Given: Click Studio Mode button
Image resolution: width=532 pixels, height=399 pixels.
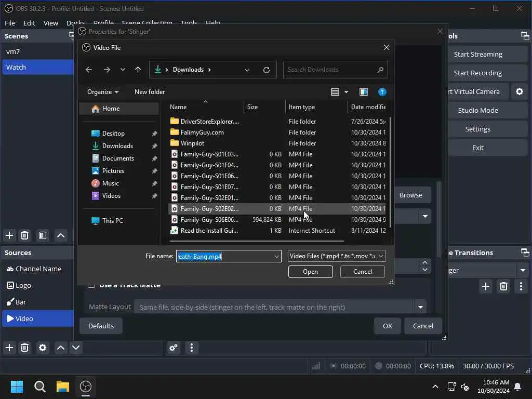Looking at the screenshot, I should [x=478, y=110].
